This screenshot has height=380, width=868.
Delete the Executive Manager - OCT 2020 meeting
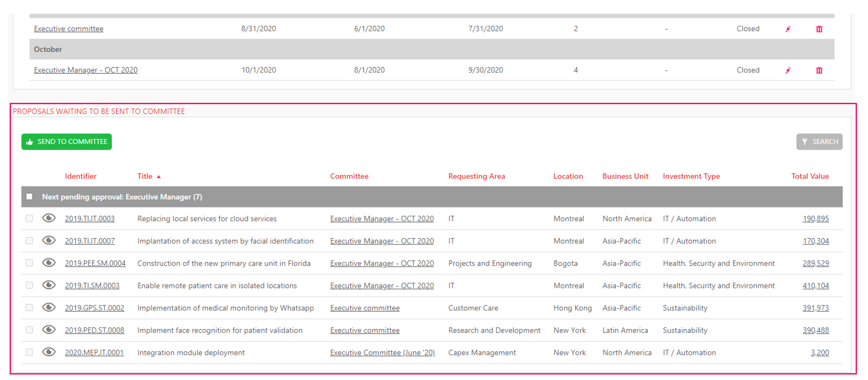pos(819,70)
